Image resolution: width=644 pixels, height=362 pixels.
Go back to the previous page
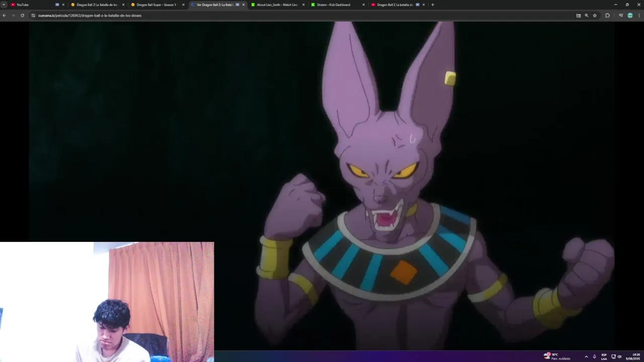[5, 16]
